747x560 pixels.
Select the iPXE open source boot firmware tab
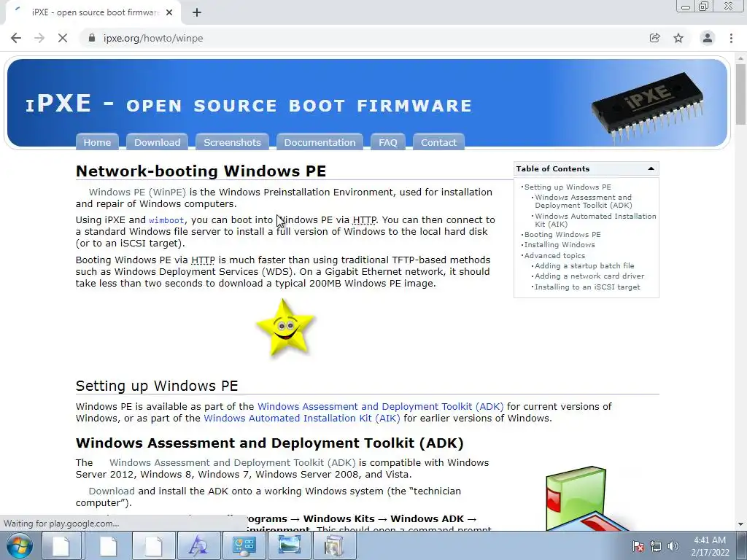tap(93, 12)
